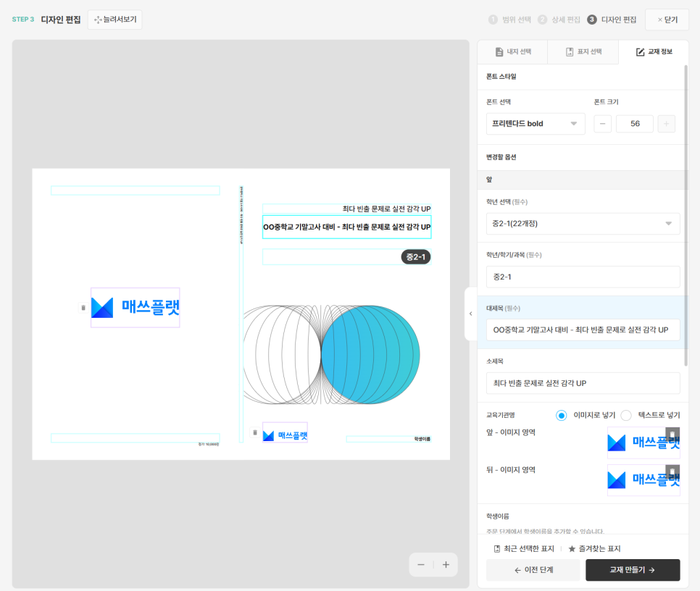The height and width of the screenshot is (591, 700).
Task: Go to step 1 범위 선택
Action: pyautogui.click(x=510, y=20)
